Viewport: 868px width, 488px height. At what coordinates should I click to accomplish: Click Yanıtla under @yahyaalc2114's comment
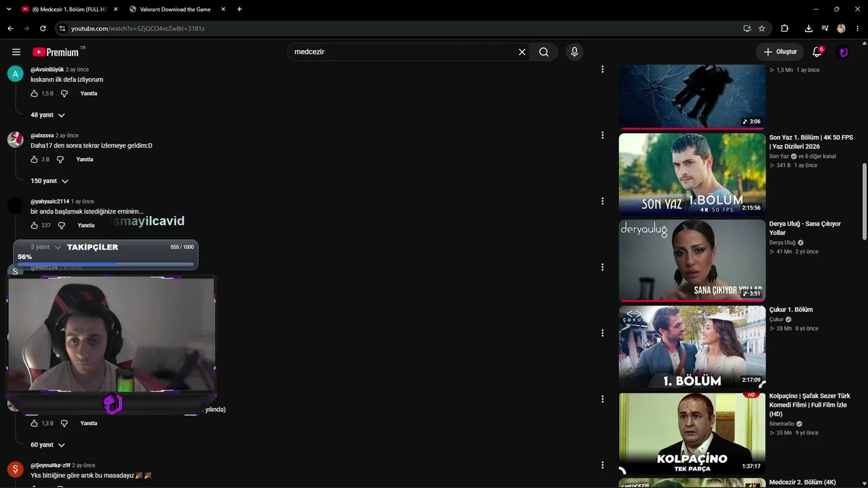tap(86, 225)
